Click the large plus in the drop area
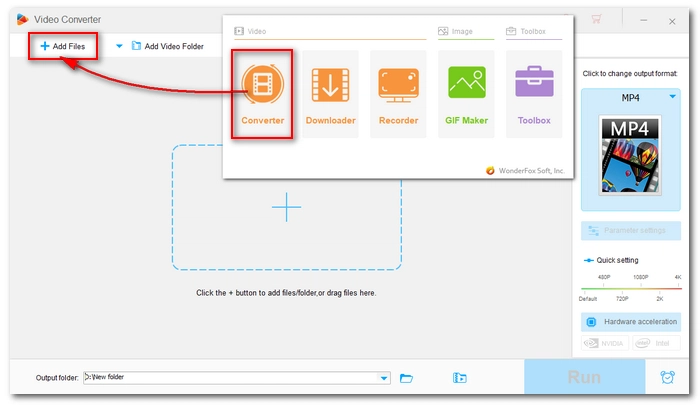 click(287, 207)
